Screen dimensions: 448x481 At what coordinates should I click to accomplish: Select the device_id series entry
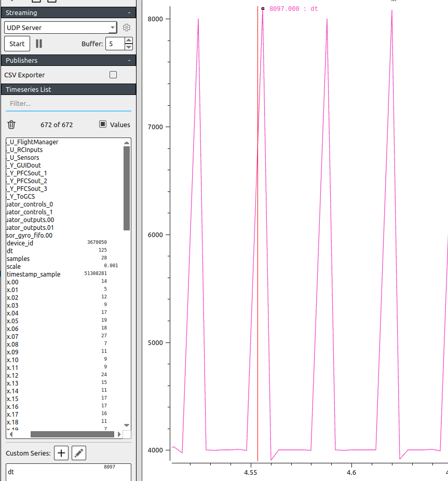click(x=20, y=243)
